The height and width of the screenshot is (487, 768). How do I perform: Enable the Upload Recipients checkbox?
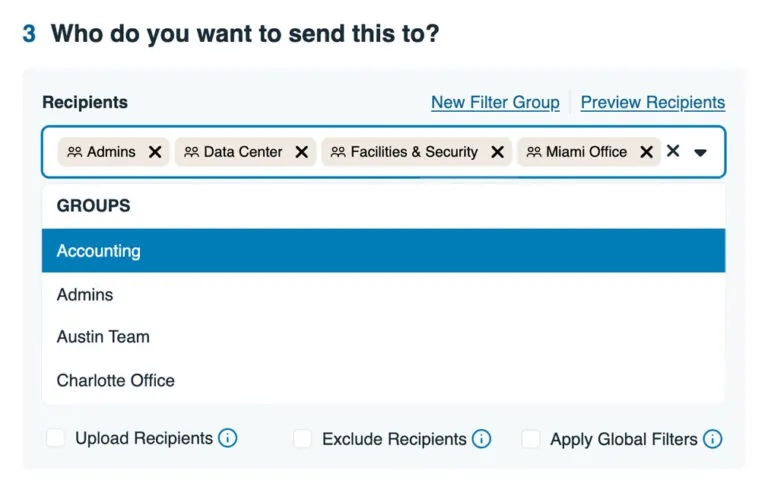coord(56,438)
